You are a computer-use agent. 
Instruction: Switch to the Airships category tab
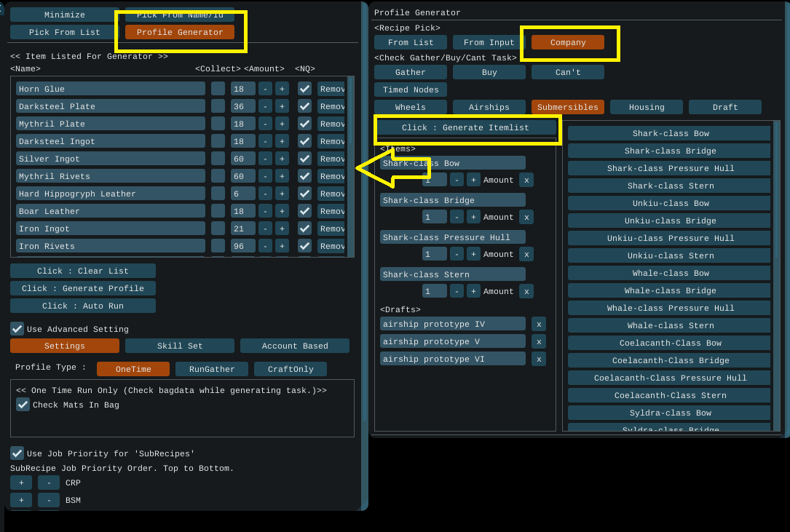pyautogui.click(x=489, y=107)
